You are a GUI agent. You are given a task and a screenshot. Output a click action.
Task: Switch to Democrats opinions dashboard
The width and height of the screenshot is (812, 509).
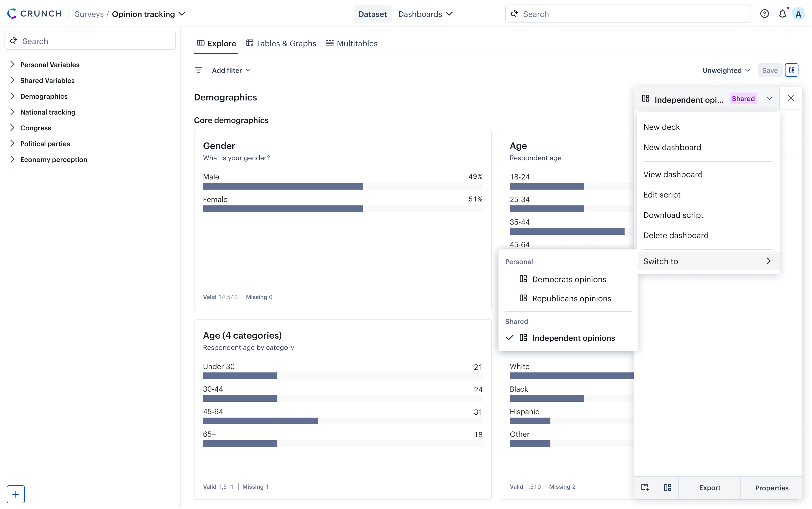click(x=569, y=279)
